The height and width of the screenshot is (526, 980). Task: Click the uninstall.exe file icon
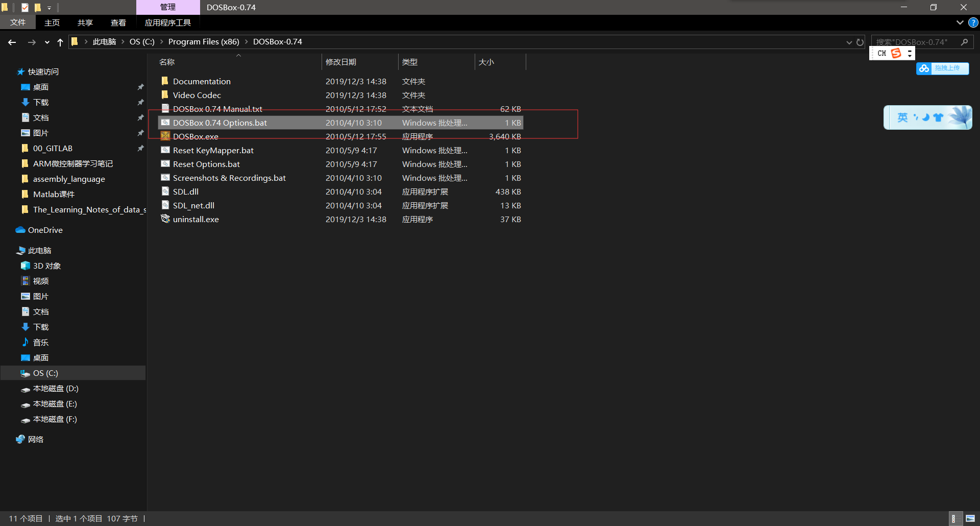click(x=165, y=219)
